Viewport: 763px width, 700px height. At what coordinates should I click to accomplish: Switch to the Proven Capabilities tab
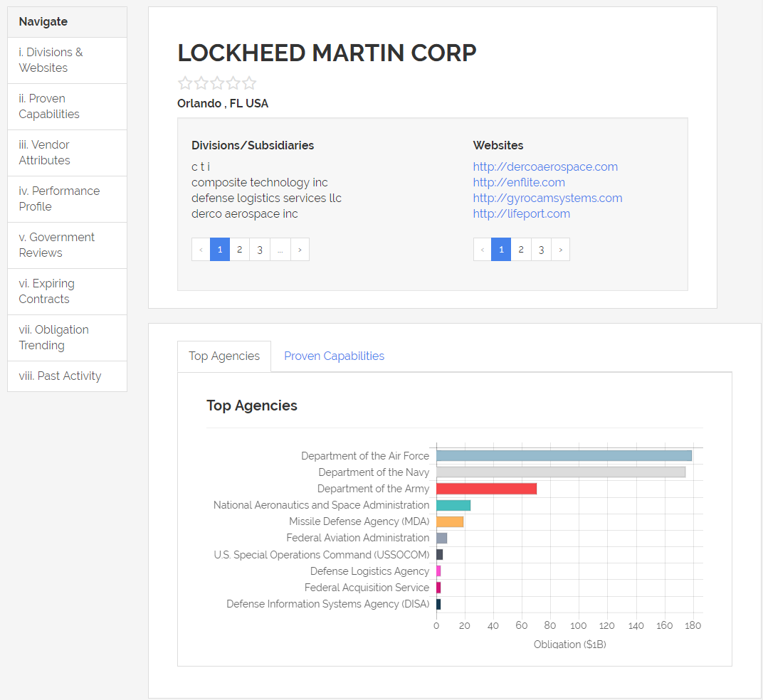pos(334,356)
